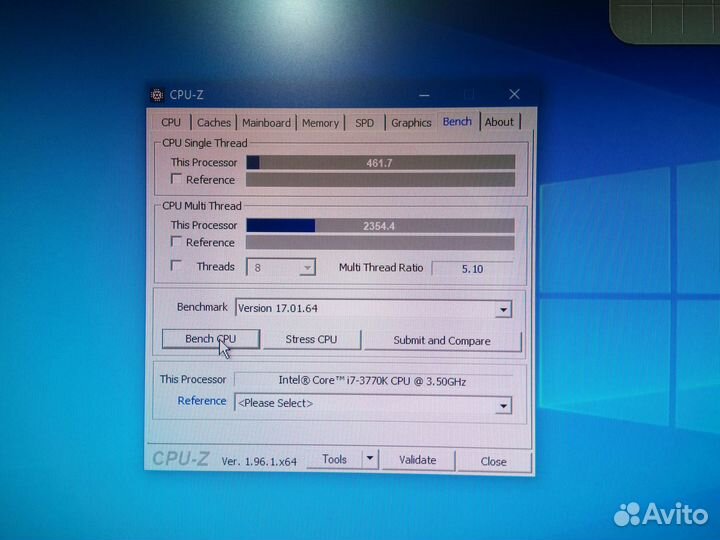Go to the Mainboard tab
This screenshot has width=720, height=540.
266,122
